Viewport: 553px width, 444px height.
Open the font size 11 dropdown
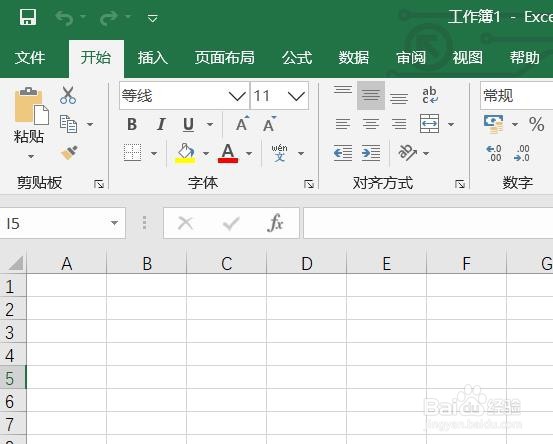[x=296, y=96]
